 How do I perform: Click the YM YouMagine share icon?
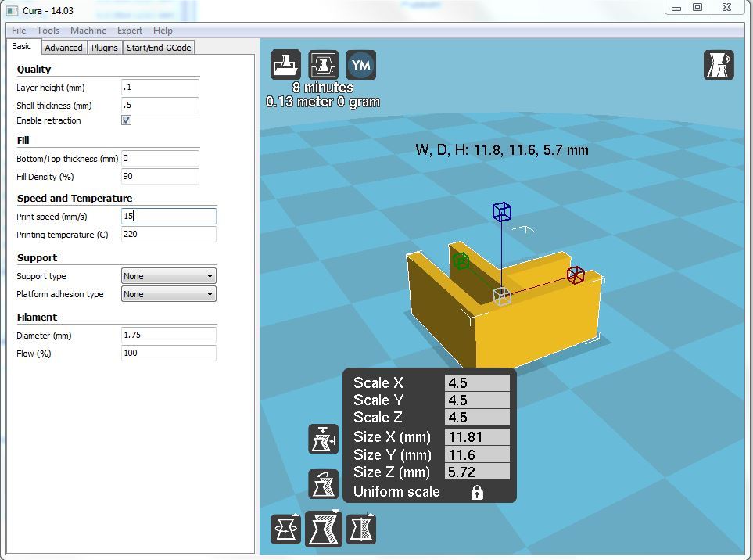point(361,65)
